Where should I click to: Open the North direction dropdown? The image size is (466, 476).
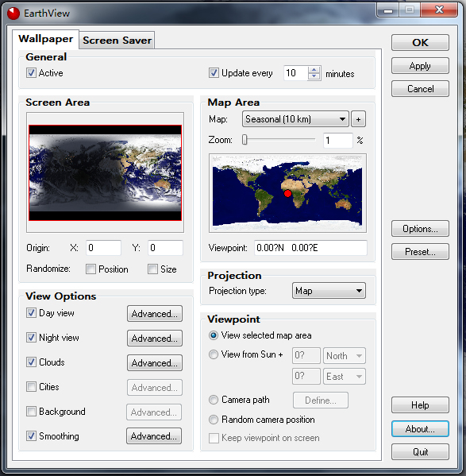[x=345, y=355]
